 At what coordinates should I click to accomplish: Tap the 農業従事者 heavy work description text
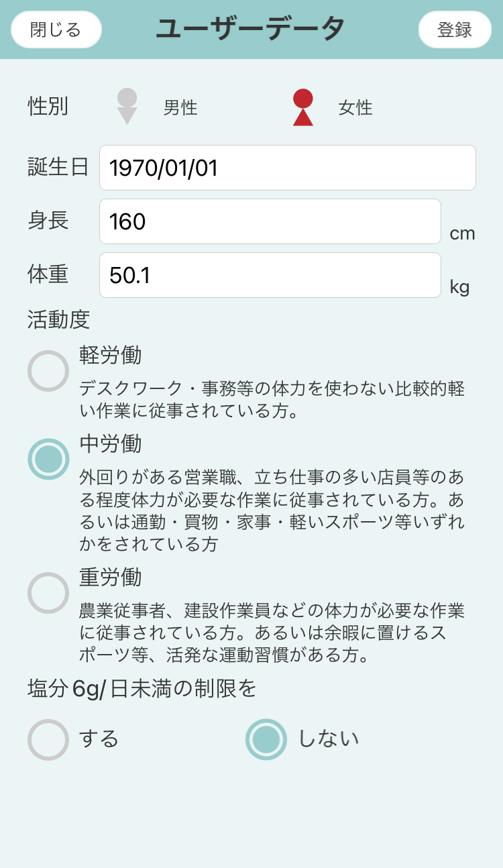click(272, 632)
